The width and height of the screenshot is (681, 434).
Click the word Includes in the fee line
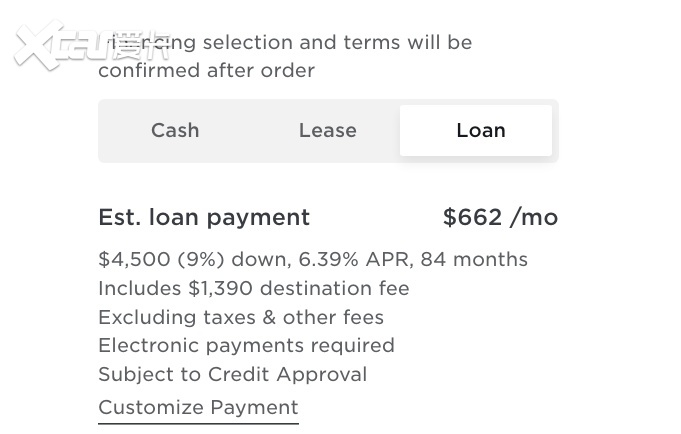tap(139, 288)
